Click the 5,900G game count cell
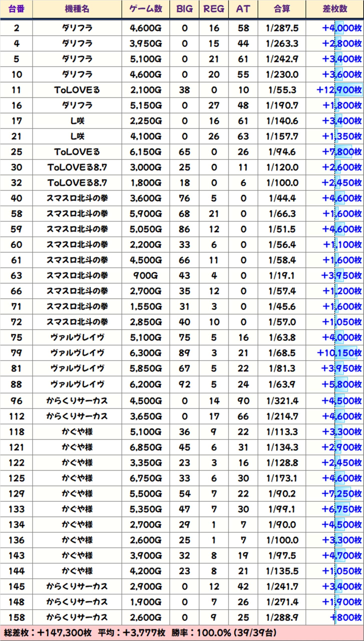Image resolution: width=364 pixels, height=641 pixels. tap(146, 214)
